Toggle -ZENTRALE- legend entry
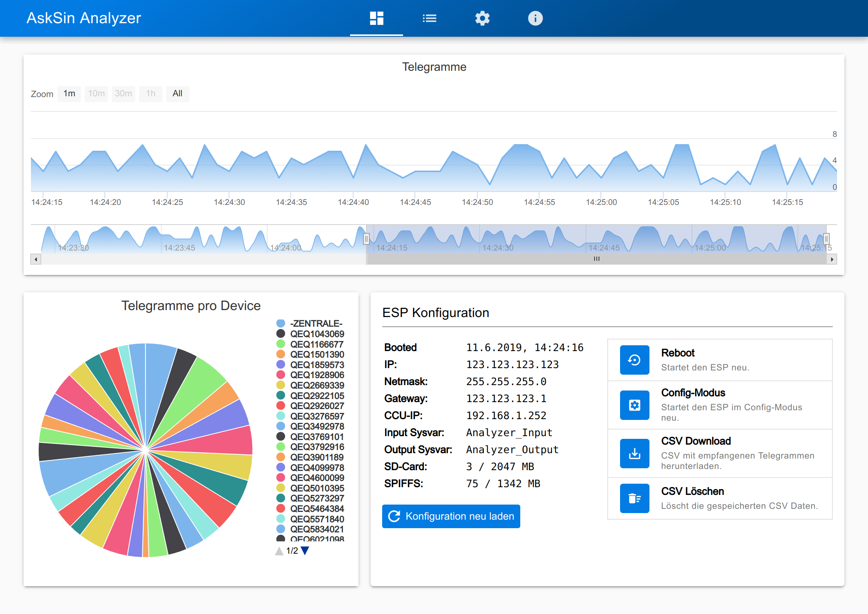The width and height of the screenshot is (868, 614). [x=309, y=323]
